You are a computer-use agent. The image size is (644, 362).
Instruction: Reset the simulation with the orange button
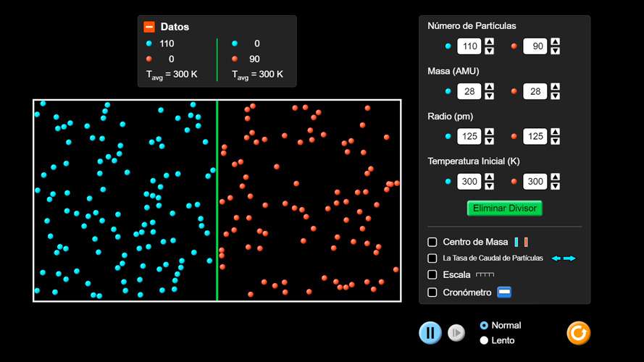[578, 333]
